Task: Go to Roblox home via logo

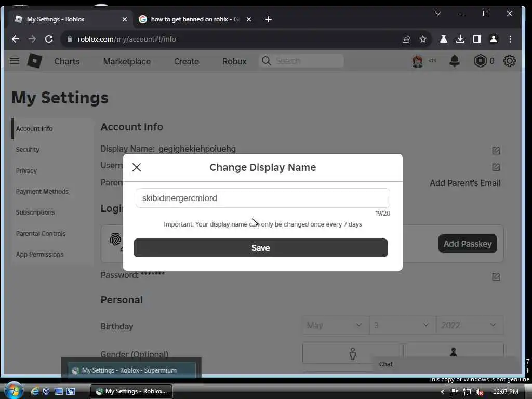Action: point(34,61)
